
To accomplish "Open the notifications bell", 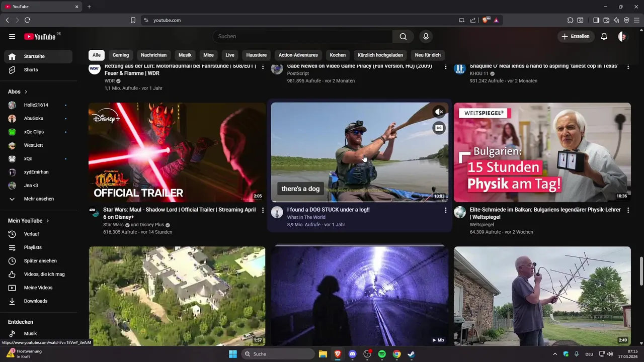I will (x=604, y=36).
